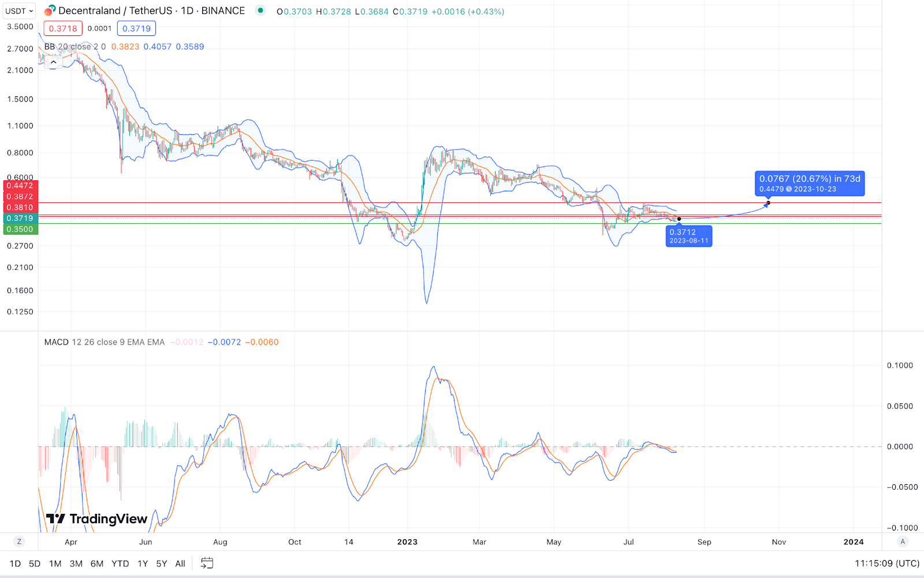Viewport: 924px width, 578px height.
Task: Click the MACD signal value -0.0060
Action: (x=262, y=342)
